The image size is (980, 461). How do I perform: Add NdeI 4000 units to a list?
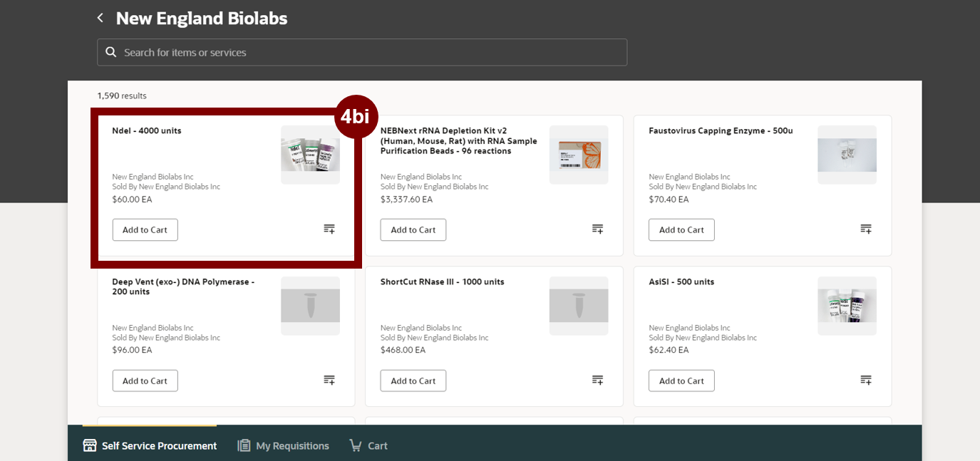tap(329, 229)
